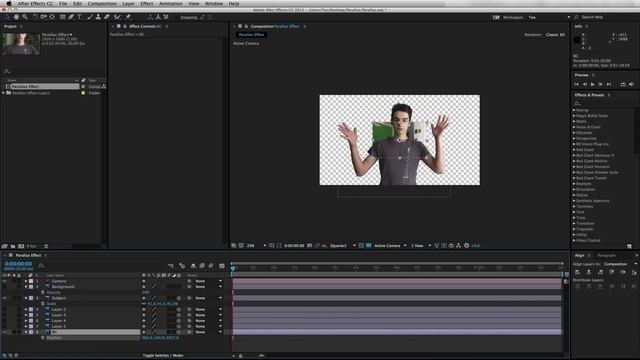The image size is (640, 360).
Task: Expand Parallax Effect Layers folder in Project
Action: click(x=3, y=93)
